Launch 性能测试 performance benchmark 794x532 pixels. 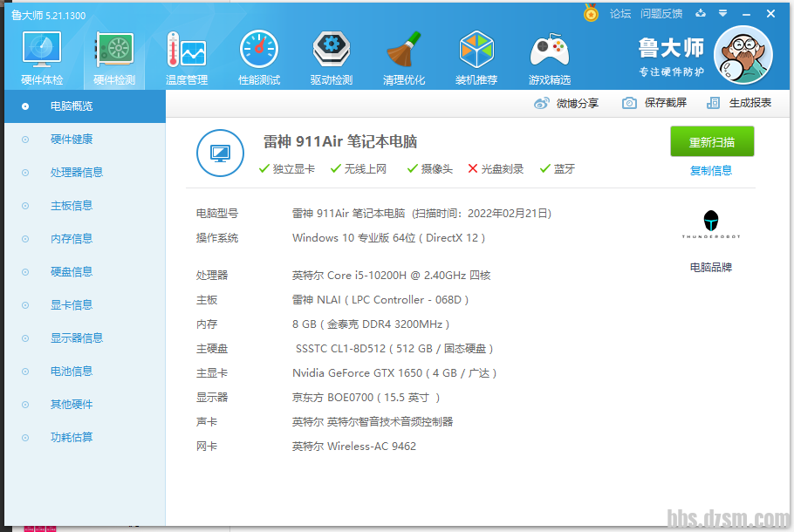[259, 58]
